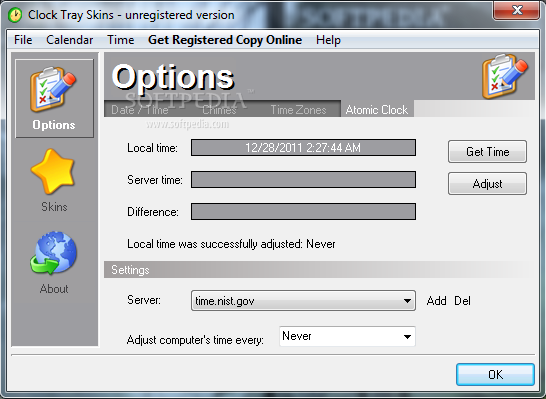Click the Settings section header
Image resolution: width=546 pixels, height=399 pixels.
319,270
